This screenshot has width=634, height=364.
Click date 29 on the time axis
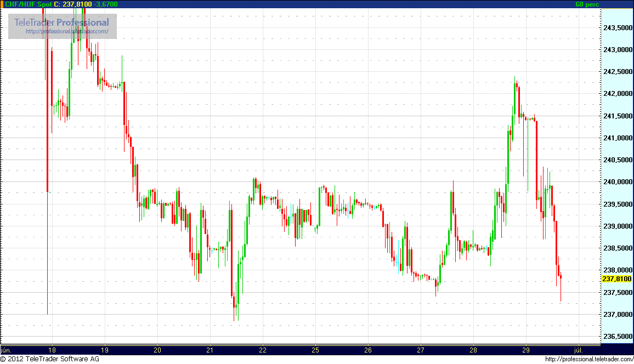pos(525,350)
